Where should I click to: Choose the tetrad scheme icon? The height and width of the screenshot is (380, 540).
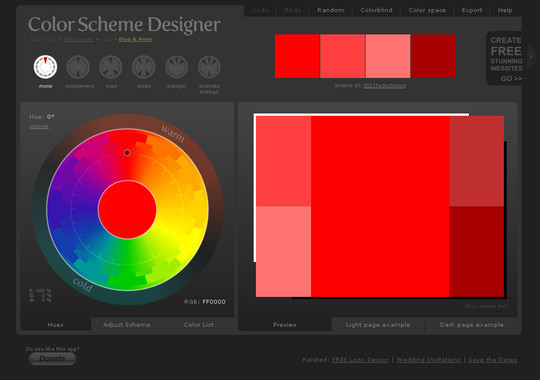click(144, 67)
